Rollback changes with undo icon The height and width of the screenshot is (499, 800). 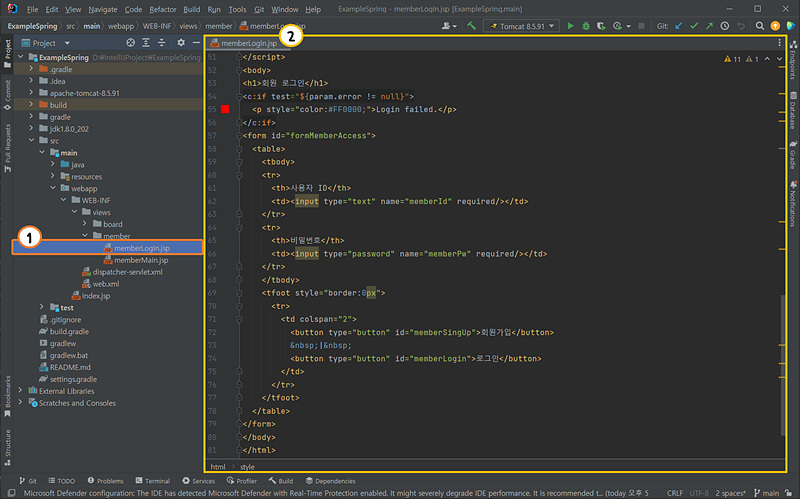tap(741, 26)
